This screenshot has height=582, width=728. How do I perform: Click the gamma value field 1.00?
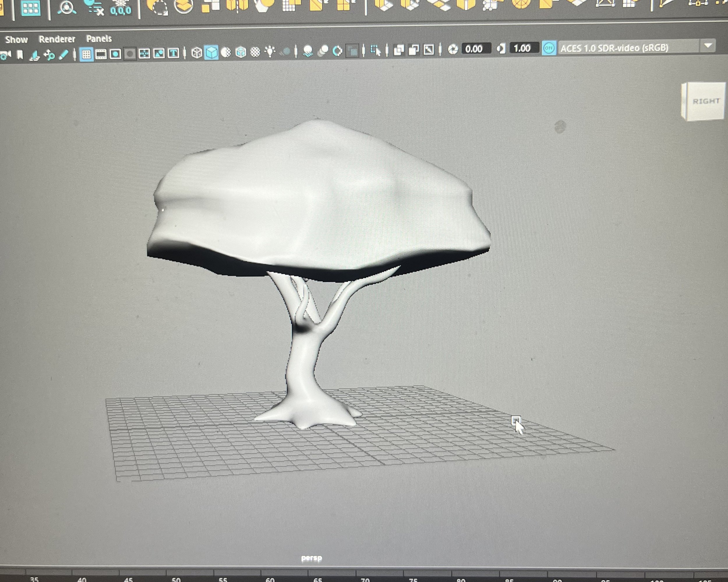coord(522,48)
